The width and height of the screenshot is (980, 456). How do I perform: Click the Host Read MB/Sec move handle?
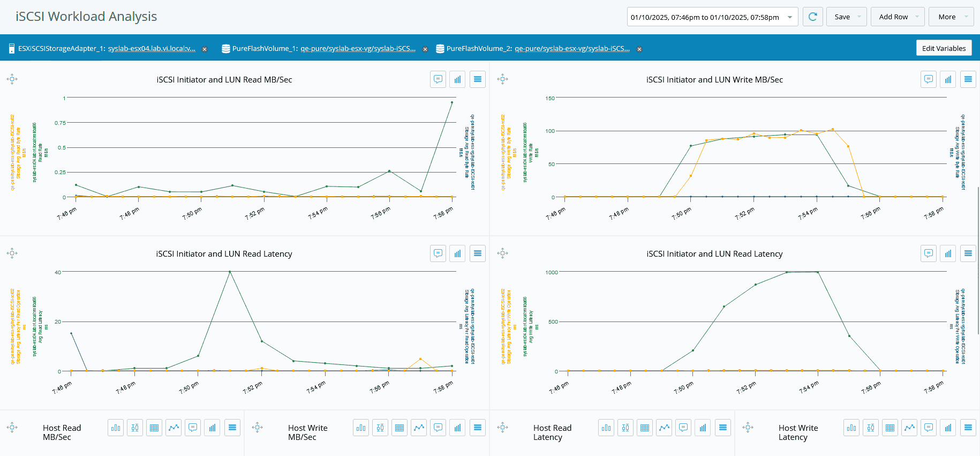pyautogui.click(x=12, y=428)
